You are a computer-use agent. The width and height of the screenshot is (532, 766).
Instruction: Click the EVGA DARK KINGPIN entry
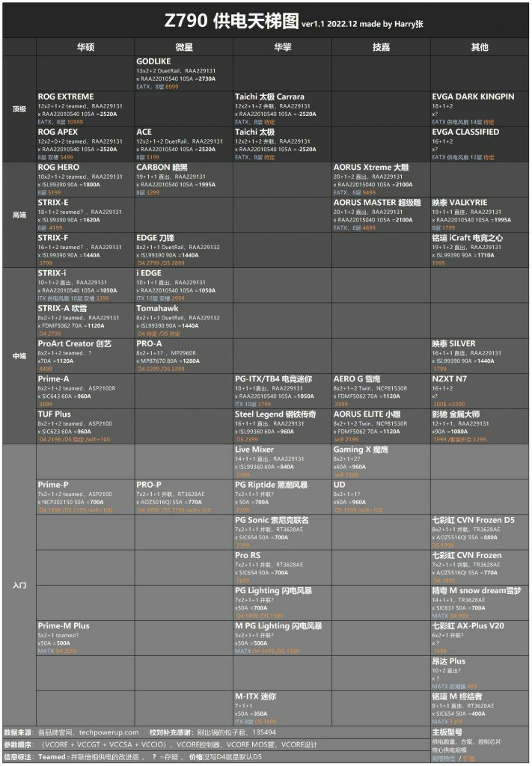[473, 96]
